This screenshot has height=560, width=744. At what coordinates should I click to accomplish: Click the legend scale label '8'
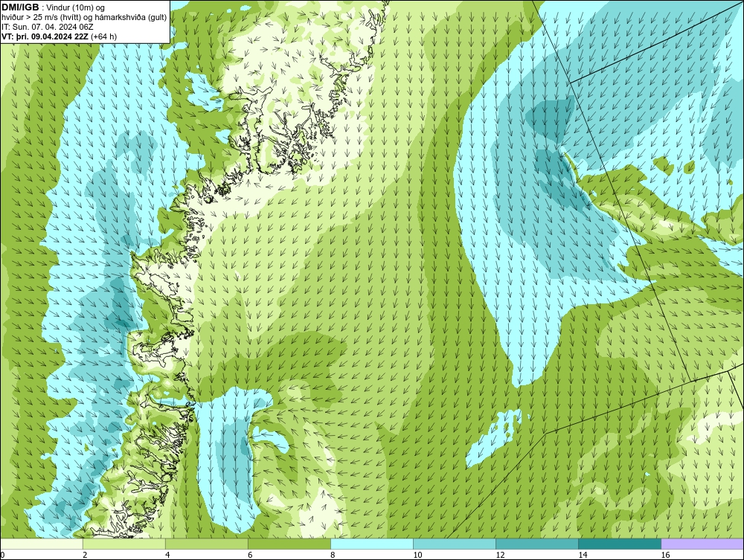tap(333, 555)
